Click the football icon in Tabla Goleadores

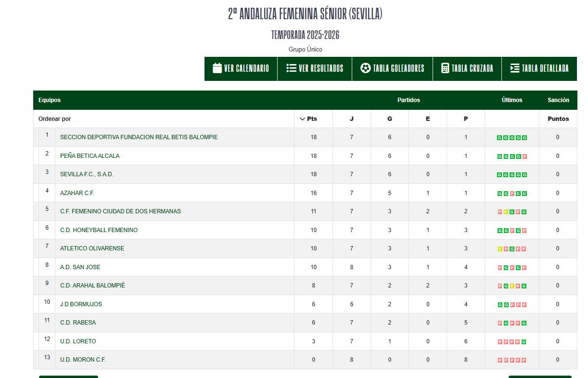pos(366,68)
